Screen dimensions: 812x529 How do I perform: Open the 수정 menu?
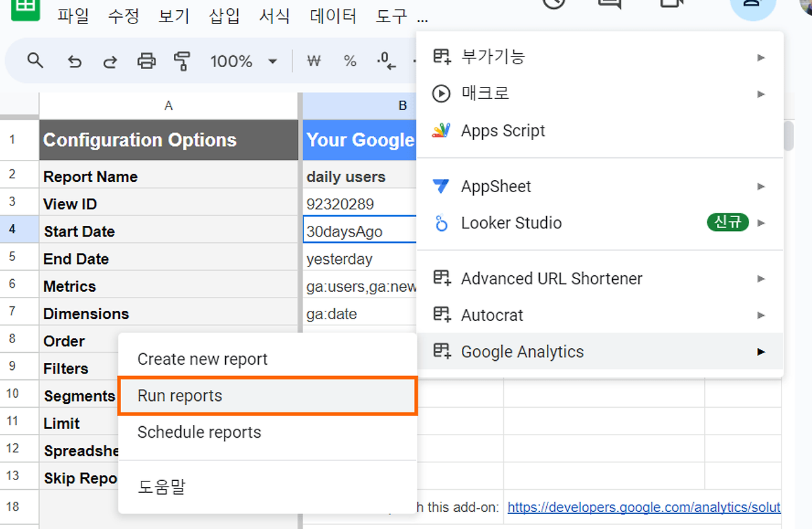[124, 16]
